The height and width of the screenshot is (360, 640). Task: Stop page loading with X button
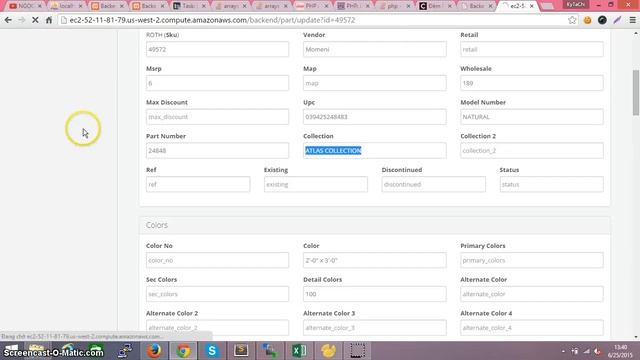35,20
